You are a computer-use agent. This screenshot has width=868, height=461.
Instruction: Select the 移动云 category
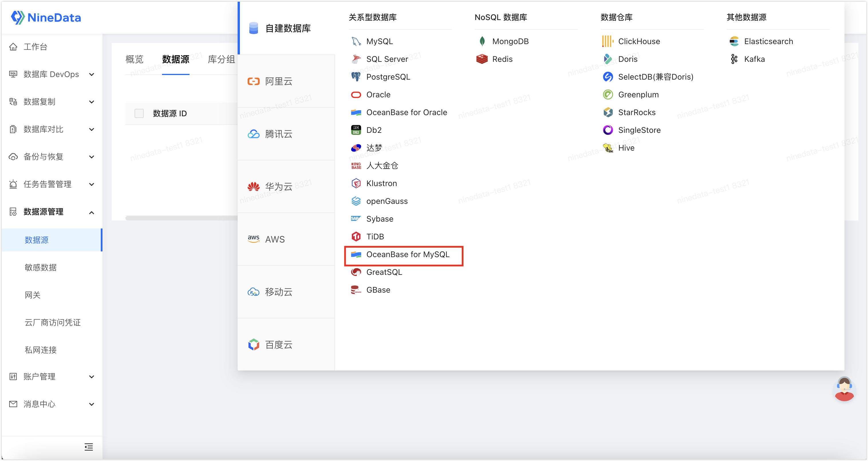286,292
